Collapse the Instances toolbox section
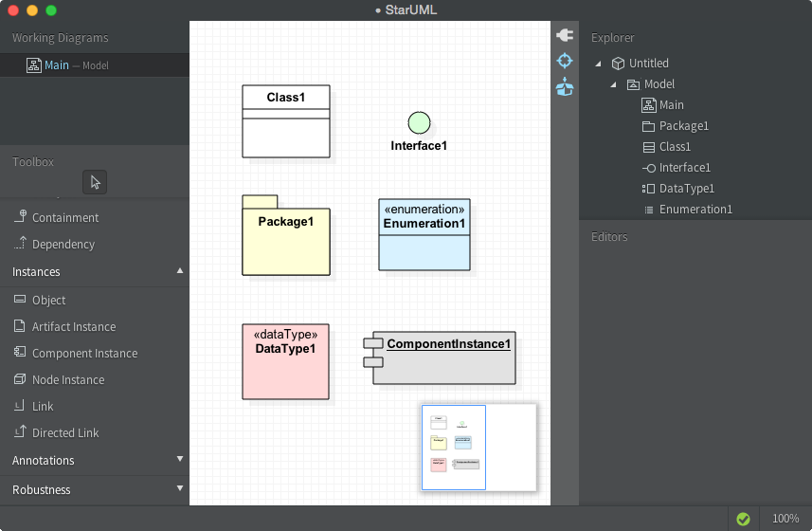Screen dimensions: 812x531 [180, 271]
